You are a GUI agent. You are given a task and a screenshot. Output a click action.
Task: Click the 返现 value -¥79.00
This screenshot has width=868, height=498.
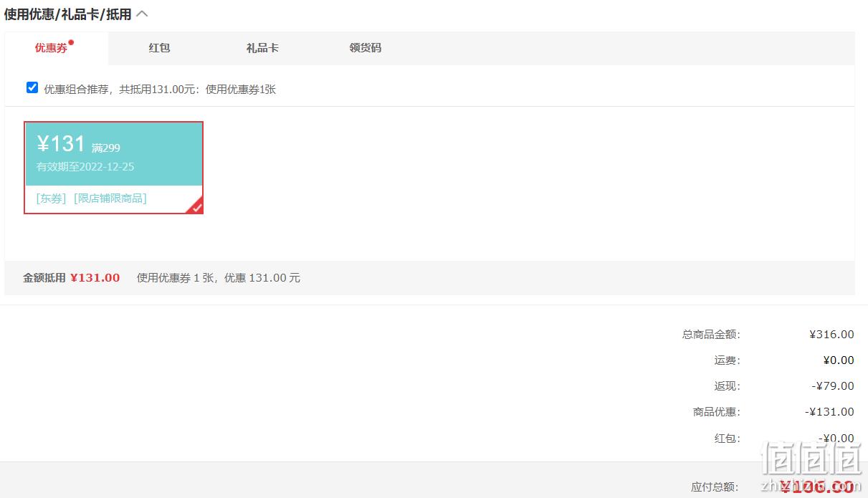[833, 386]
